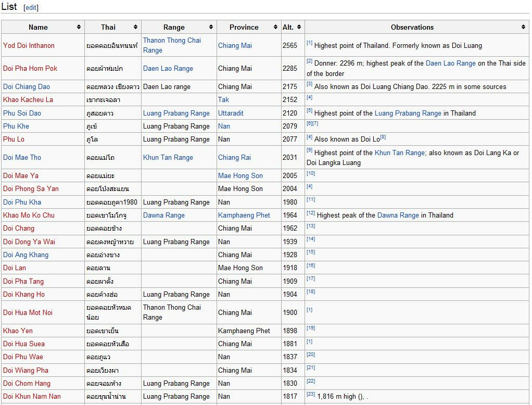
Task: Open Phu Lo article link
Action: (14, 139)
